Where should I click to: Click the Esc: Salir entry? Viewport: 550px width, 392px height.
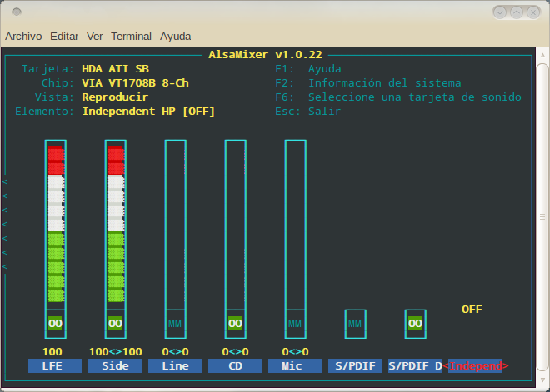308,112
